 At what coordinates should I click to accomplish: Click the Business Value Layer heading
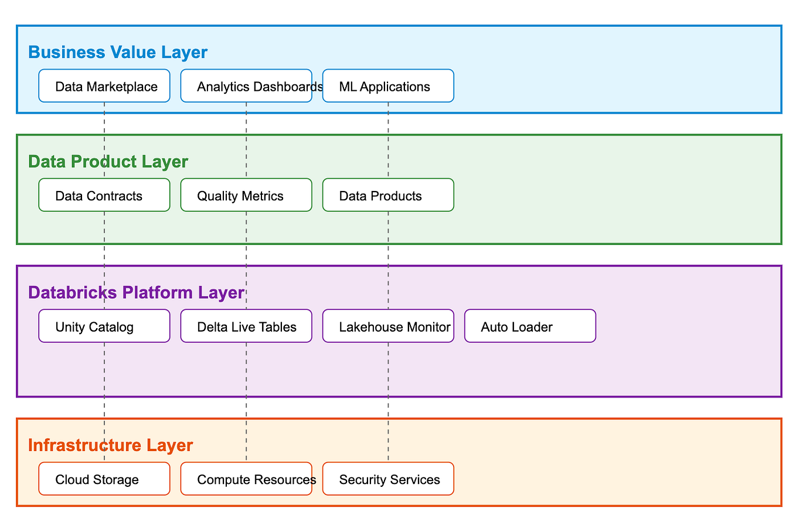click(x=118, y=52)
